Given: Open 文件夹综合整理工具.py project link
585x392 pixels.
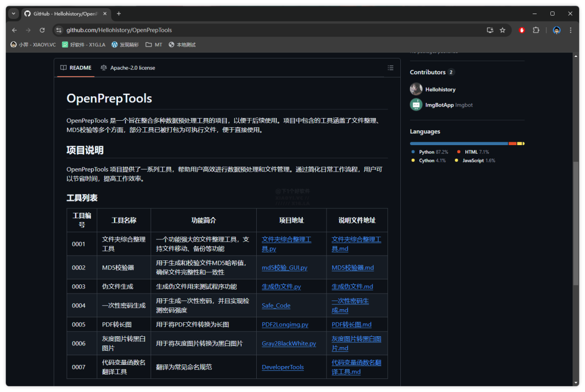Looking at the screenshot, I should point(286,244).
